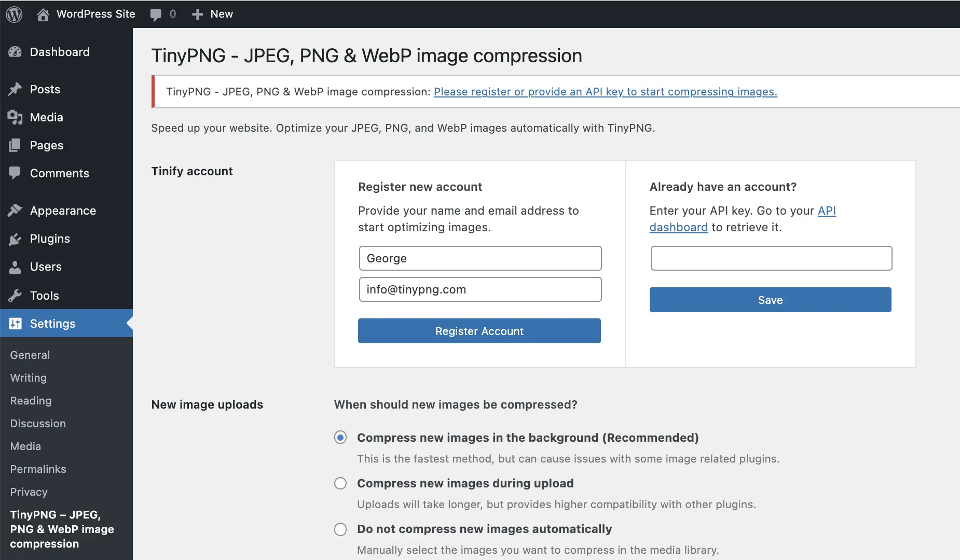Open Comments using the speech bubble icon
Screen dimensions: 960x560
(15, 173)
